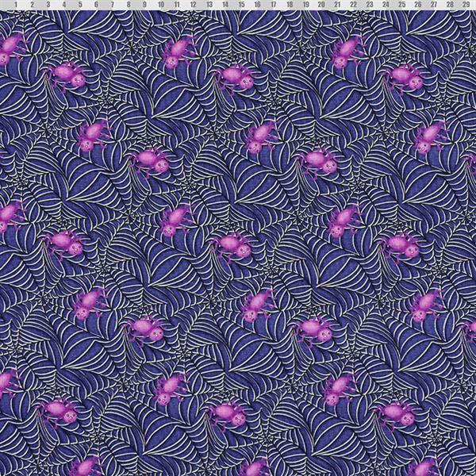Click ruler number 3 at the top
Screen dimensions: 476x476
[x=48, y=5]
